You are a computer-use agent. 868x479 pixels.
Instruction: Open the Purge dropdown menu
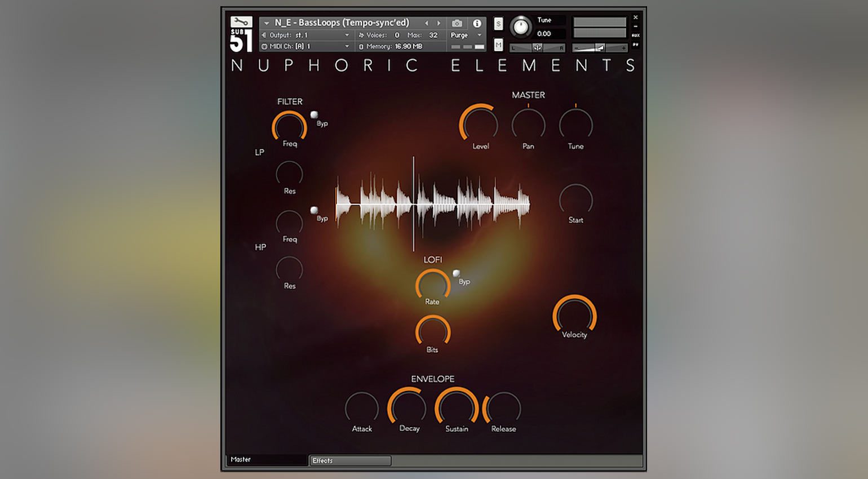(x=466, y=35)
